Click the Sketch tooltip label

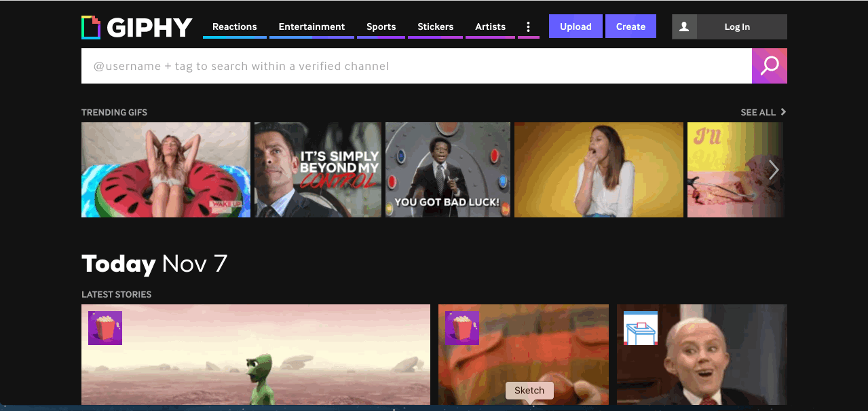(x=529, y=391)
